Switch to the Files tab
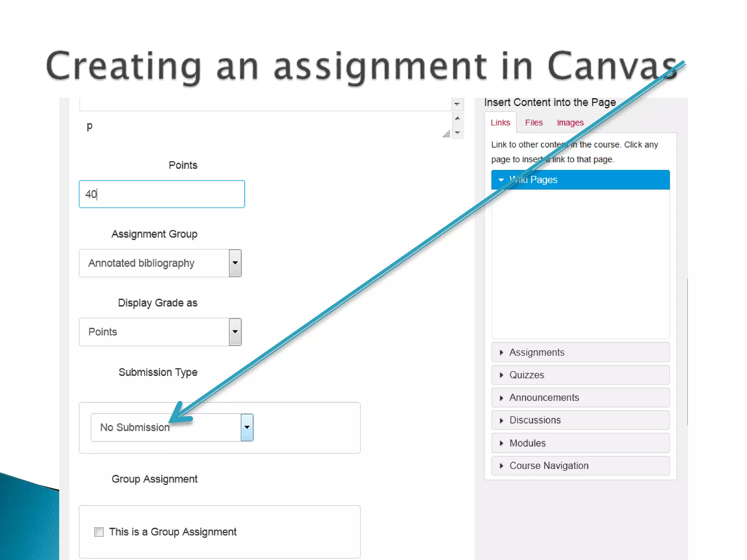Screen dimensions: 747x560 (x=534, y=123)
